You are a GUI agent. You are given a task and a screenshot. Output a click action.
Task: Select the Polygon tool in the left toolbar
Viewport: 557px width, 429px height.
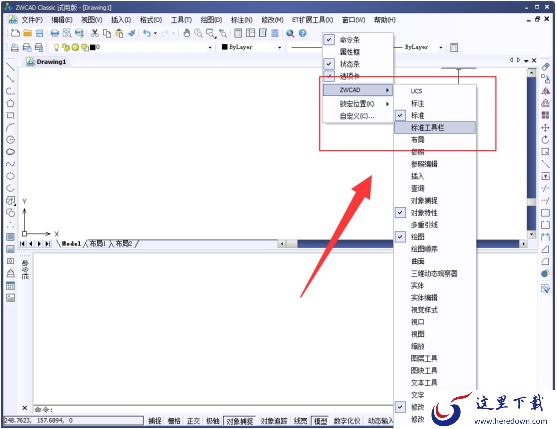tap(10, 103)
